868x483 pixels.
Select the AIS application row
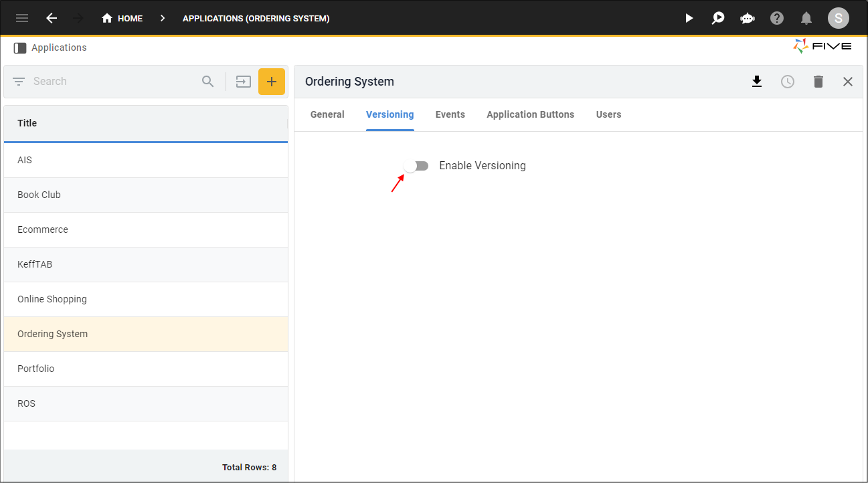click(x=146, y=160)
